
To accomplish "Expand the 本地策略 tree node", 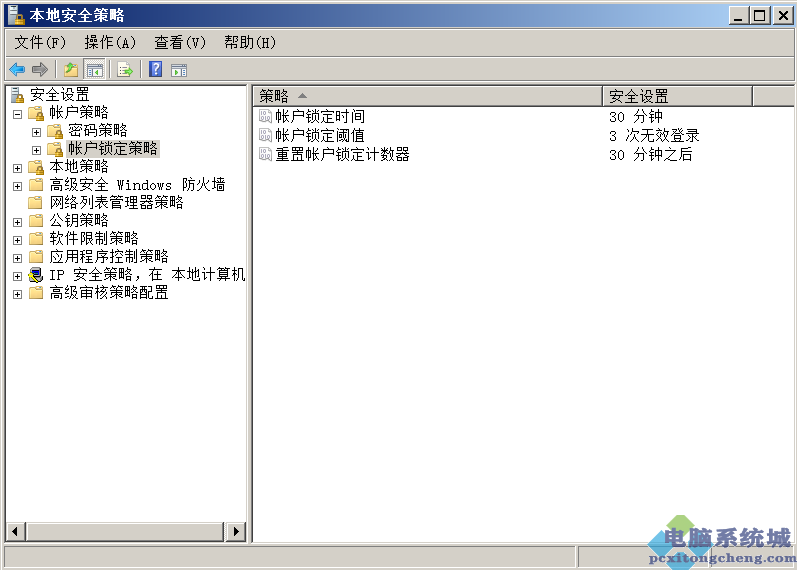I will point(17,168).
